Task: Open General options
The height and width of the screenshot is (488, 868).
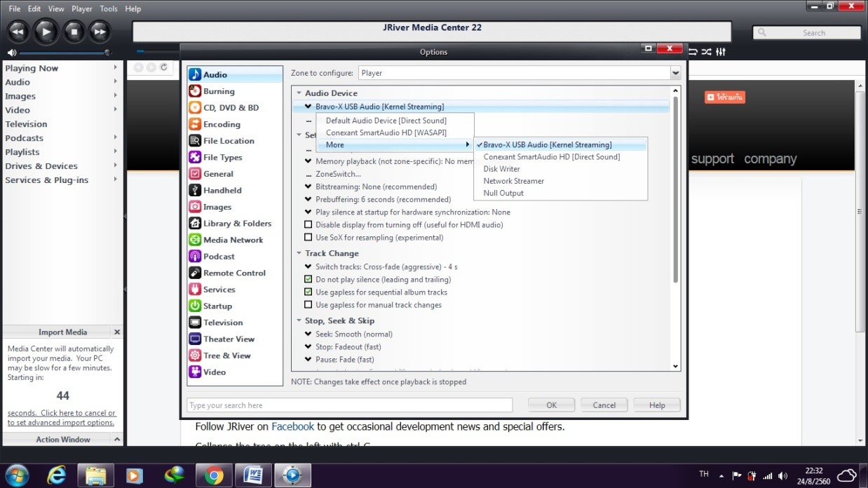Action: (235, 173)
